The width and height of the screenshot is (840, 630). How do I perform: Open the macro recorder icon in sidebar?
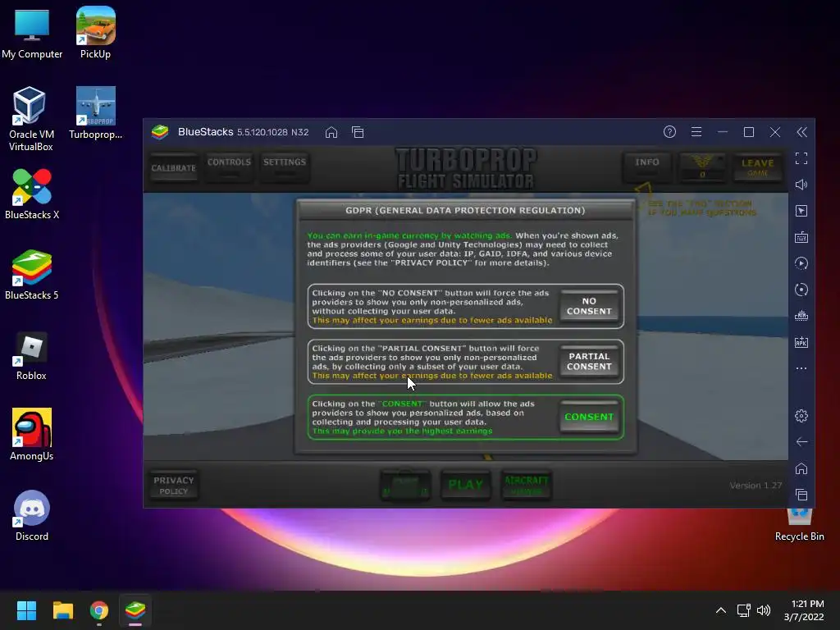801,263
